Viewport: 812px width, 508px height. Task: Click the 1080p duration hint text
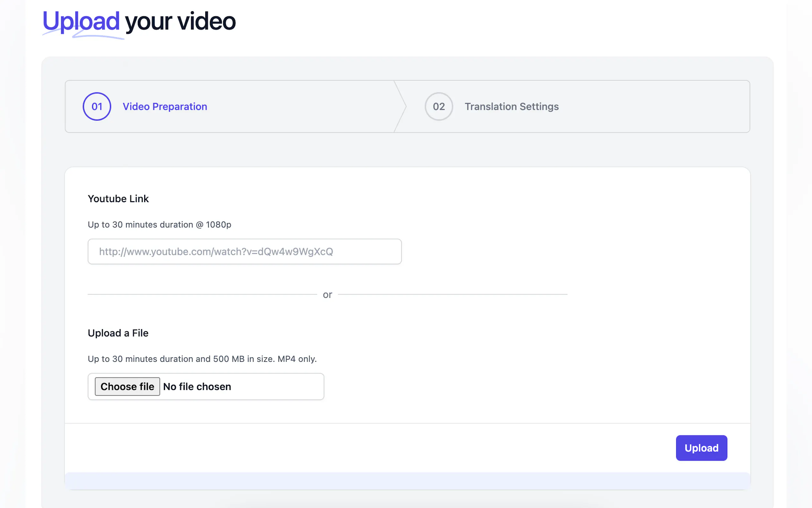160,225
